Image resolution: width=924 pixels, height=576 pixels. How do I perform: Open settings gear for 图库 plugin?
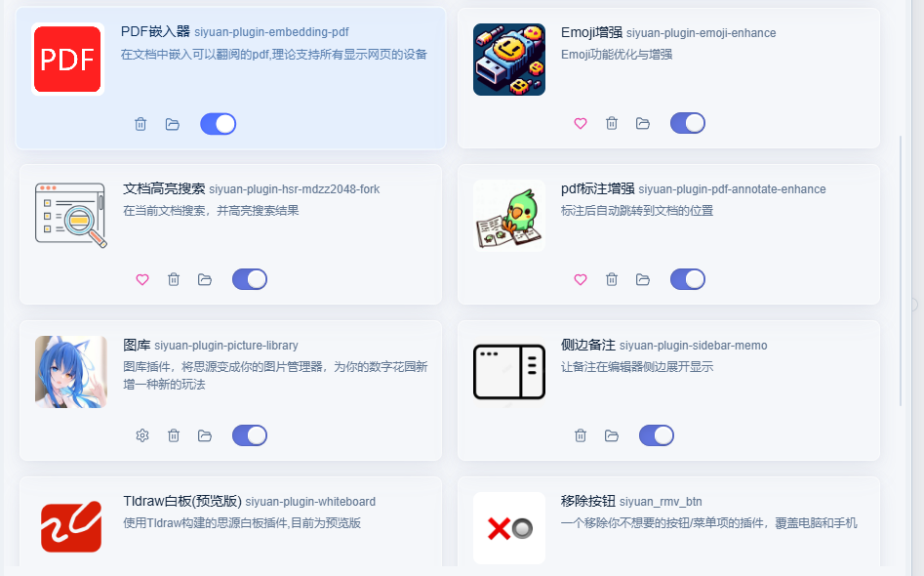pyautogui.click(x=142, y=435)
